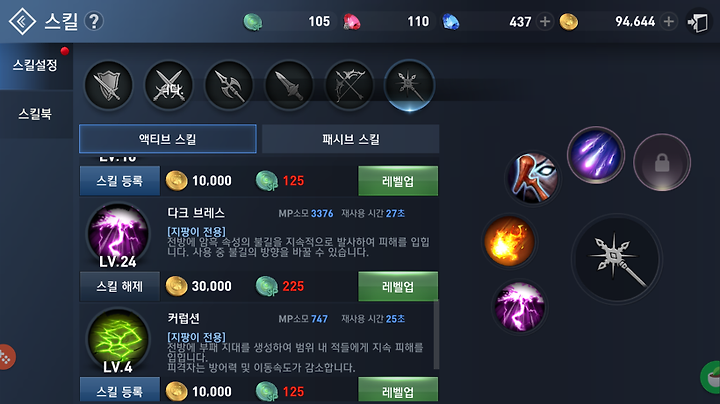
Task: Select the bow weapon icon
Action: click(349, 86)
